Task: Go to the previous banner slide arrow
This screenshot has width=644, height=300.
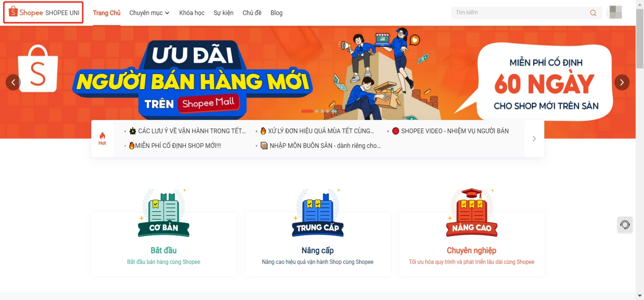Action: [x=13, y=82]
